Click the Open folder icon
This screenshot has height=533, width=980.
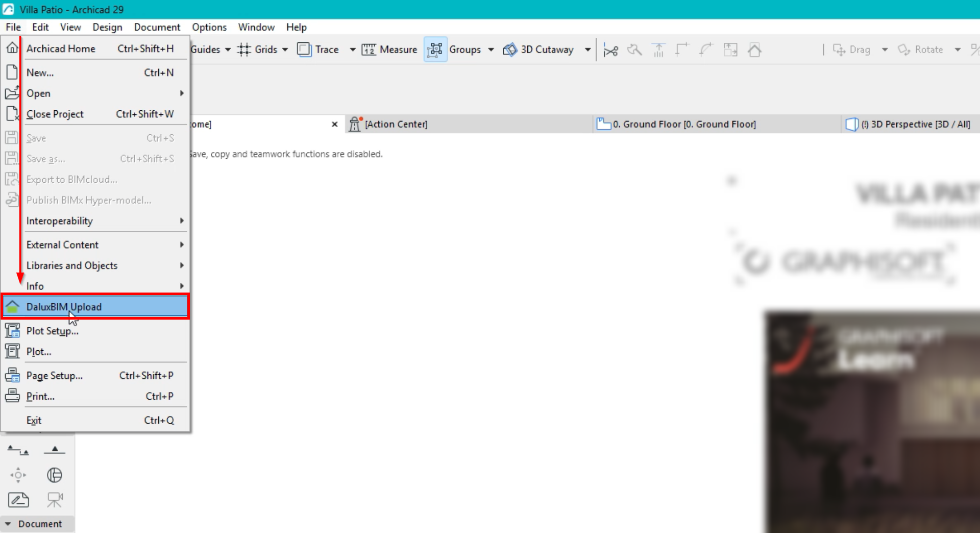(x=12, y=93)
